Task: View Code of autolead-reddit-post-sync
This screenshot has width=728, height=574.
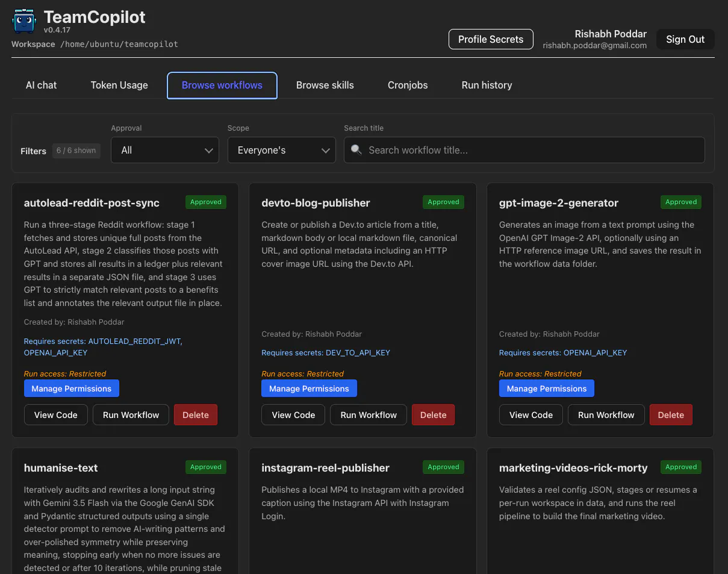Action: click(56, 415)
